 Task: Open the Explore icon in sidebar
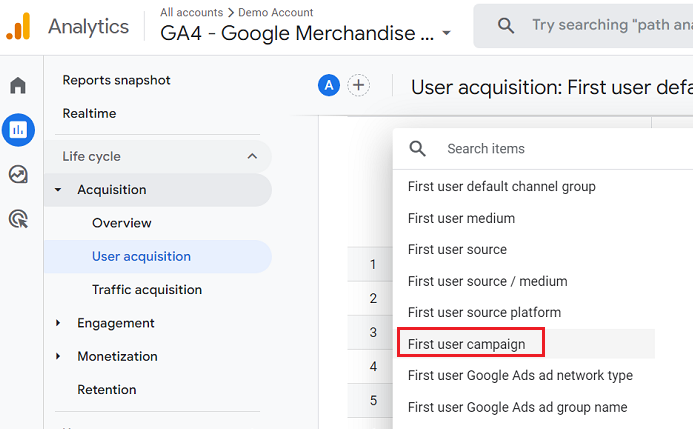18,175
